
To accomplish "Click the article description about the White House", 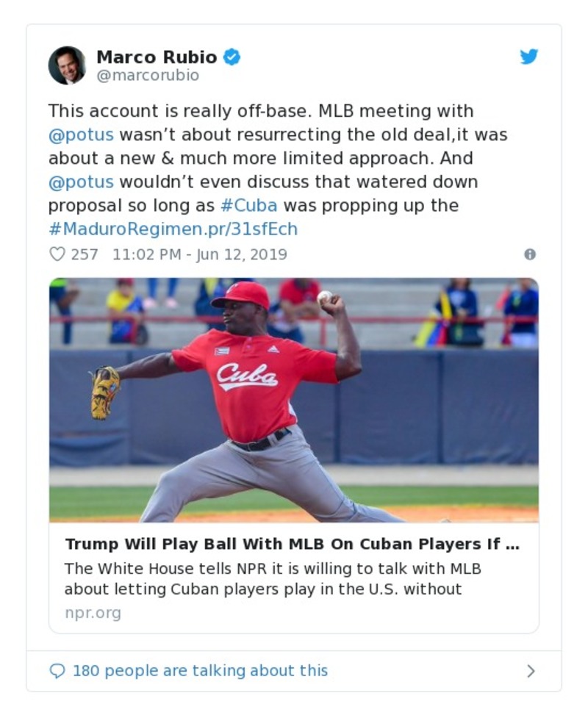I will [x=273, y=578].
